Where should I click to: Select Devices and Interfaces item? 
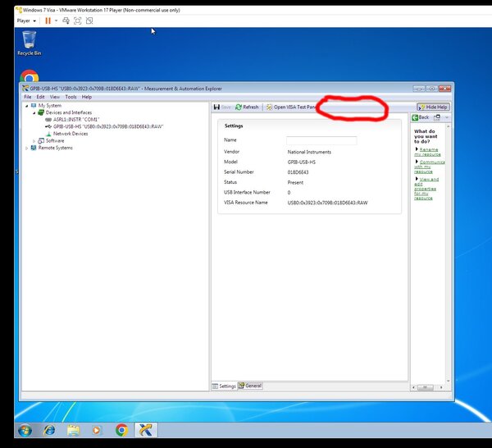coord(69,112)
